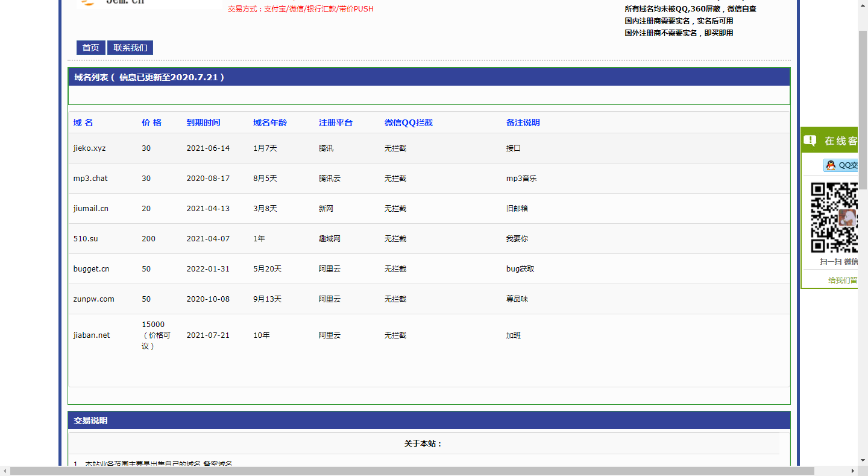This screenshot has width=868, height=476.
Task: Click the 域名年龄 column header
Action: [x=270, y=122]
